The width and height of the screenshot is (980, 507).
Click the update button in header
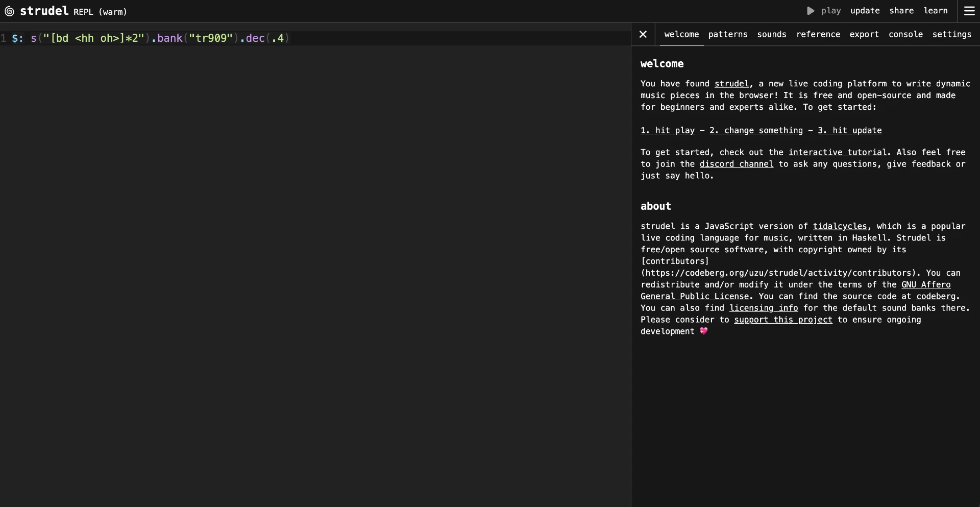point(865,11)
